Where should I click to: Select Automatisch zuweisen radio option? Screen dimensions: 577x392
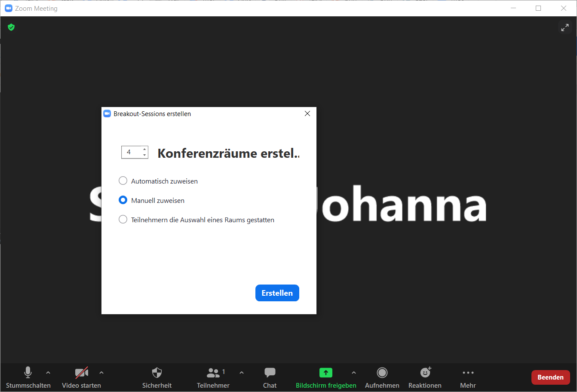pyautogui.click(x=123, y=181)
